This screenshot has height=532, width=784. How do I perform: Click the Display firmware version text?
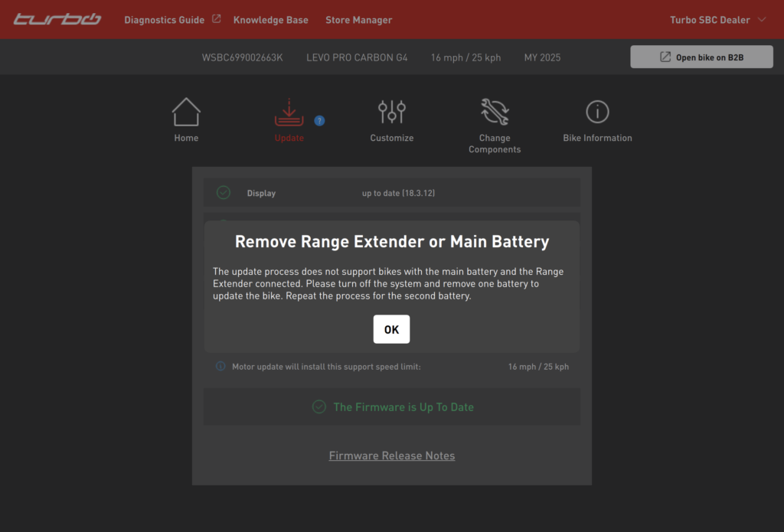click(398, 193)
